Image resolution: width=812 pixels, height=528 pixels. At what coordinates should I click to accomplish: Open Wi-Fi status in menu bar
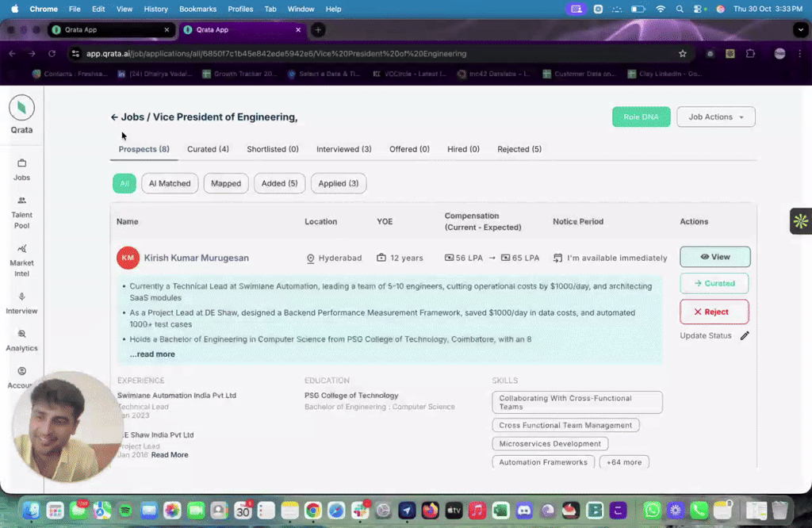point(661,9)
